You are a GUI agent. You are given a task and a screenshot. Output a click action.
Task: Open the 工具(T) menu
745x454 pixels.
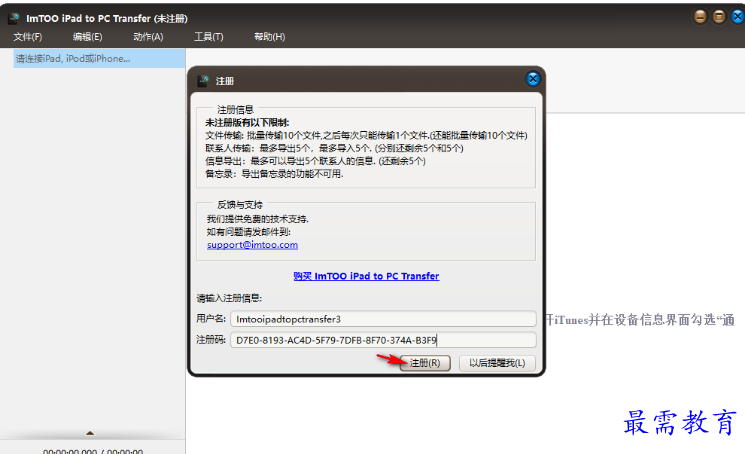pos(209,37)
